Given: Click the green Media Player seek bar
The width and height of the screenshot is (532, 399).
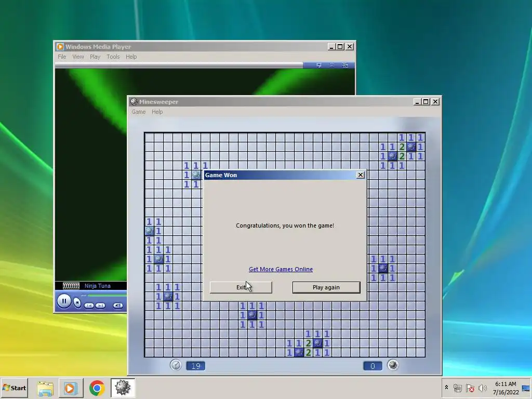Looking at the screenshot, I should (x=107, y=296).
